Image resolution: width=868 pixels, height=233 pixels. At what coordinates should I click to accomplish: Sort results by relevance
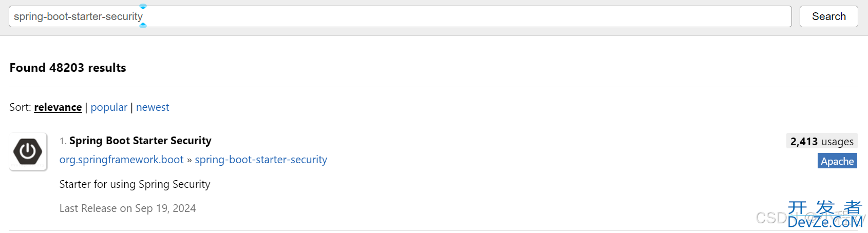58,107
